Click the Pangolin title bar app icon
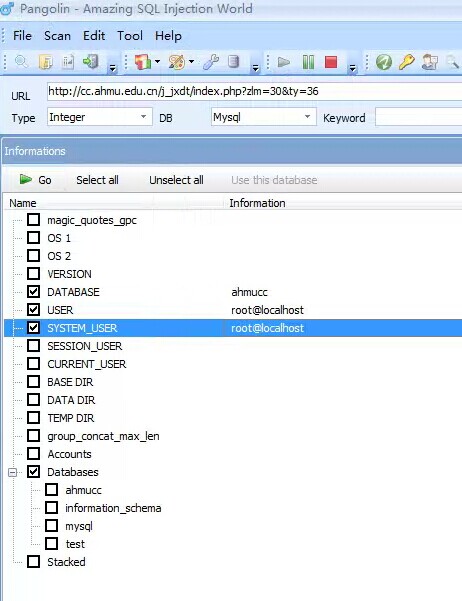Image resolution: width=462 pixels, height=601 pixels. (7, 8)
